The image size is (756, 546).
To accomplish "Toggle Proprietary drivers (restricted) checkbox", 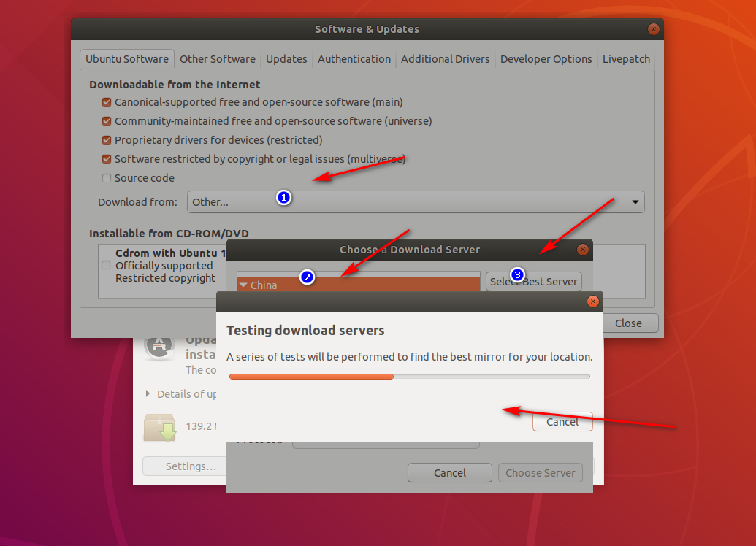I will (x=107, y=140).
